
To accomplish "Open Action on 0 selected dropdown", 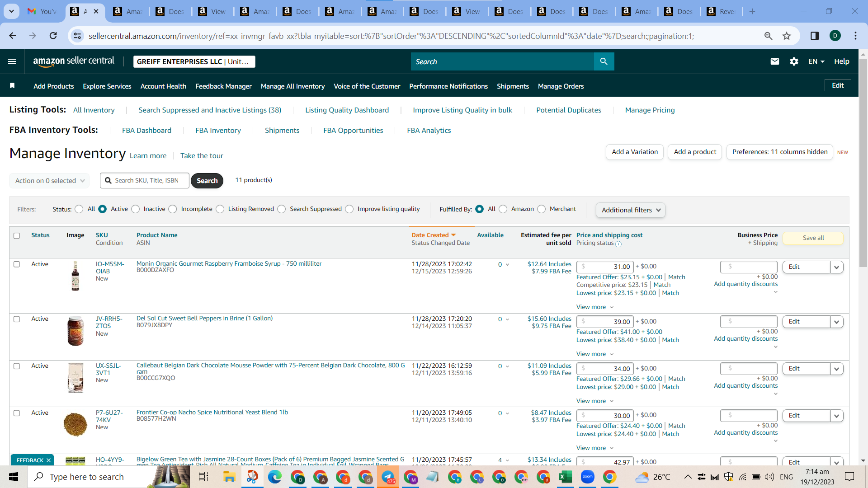I will coord(49,181).
